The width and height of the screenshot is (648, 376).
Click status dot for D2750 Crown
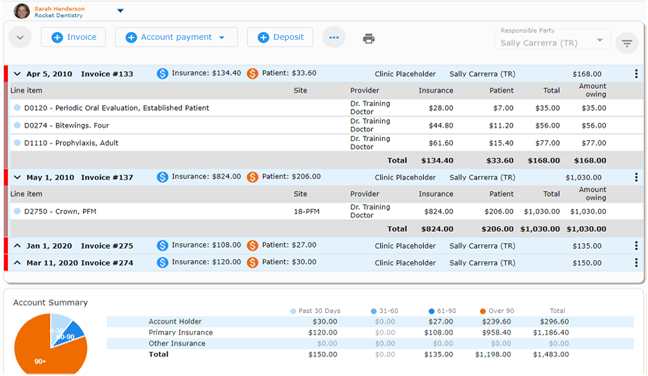17,211
